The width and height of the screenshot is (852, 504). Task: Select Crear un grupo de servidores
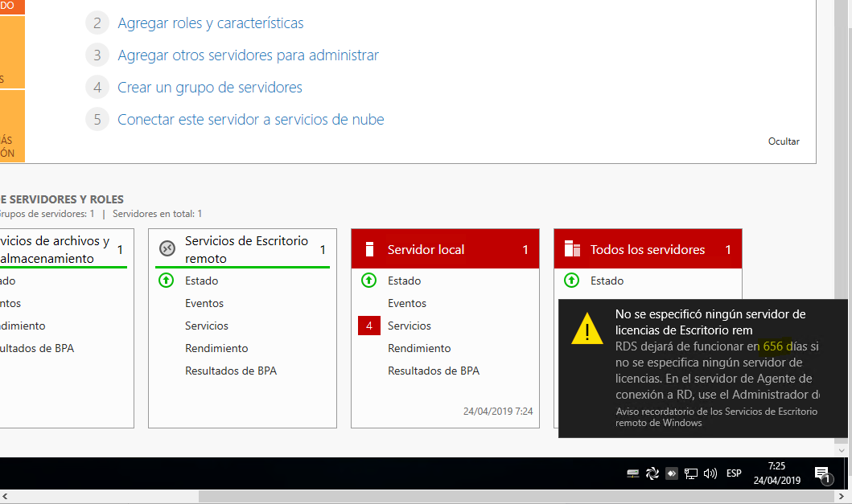click(210, 88)
